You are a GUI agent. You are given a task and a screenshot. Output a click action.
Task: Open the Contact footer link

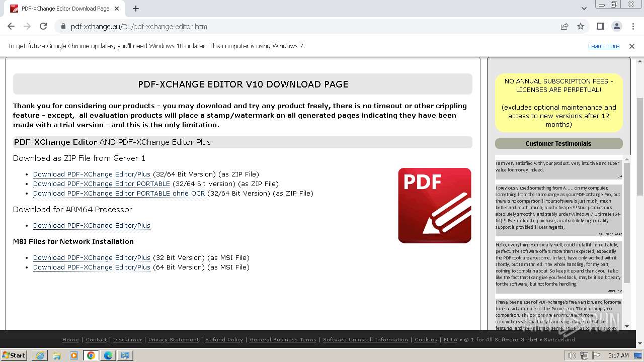[x=96, y=339]
